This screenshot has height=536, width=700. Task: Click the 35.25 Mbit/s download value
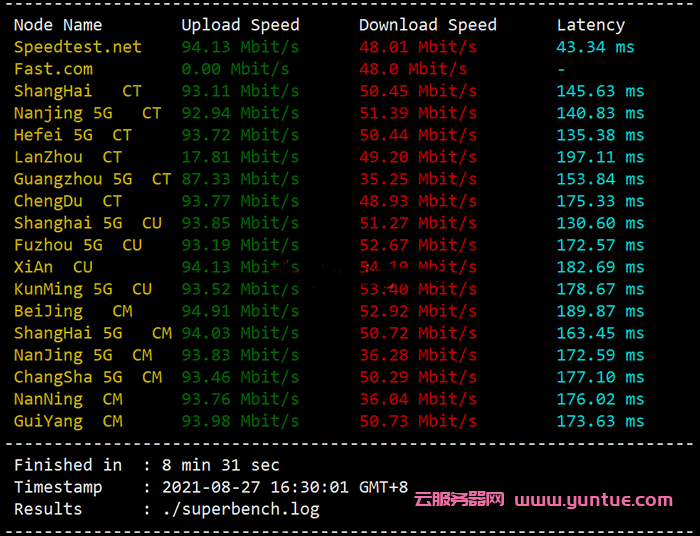point(418,179)
